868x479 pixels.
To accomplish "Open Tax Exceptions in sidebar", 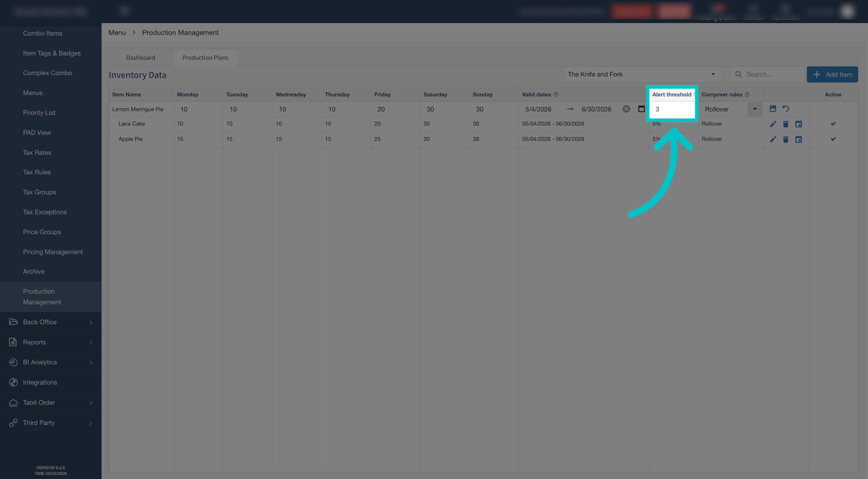I will point(45,212).
